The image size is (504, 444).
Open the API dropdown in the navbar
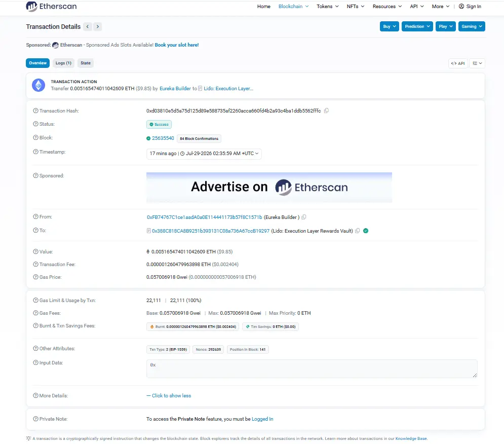(417, 7)
